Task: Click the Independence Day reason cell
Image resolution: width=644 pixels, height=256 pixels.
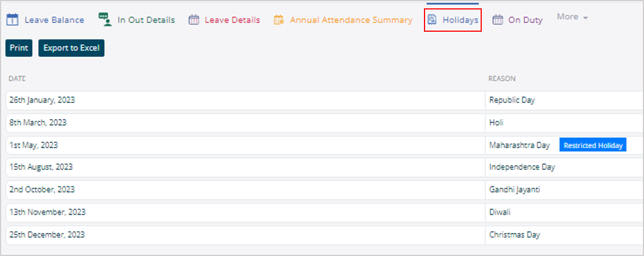Action: (x=522, y=167)
